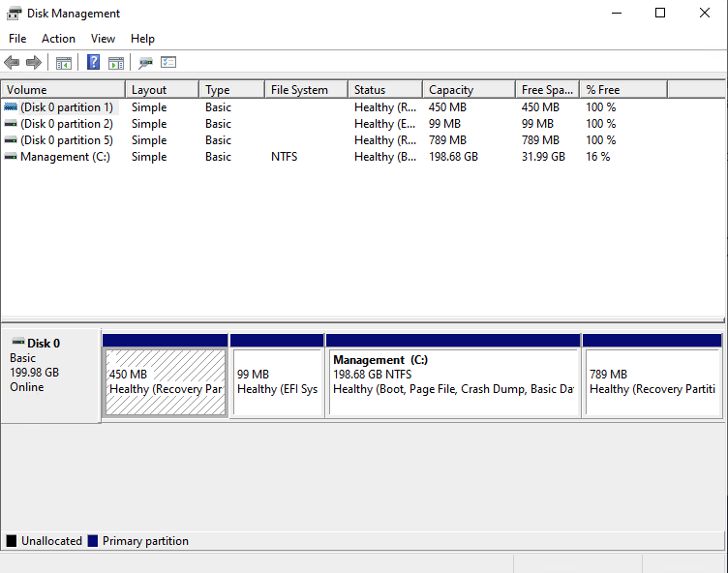Select the 450 MB Recovery partition block
This screenshot has height=573, width=728.
point(166,381)
